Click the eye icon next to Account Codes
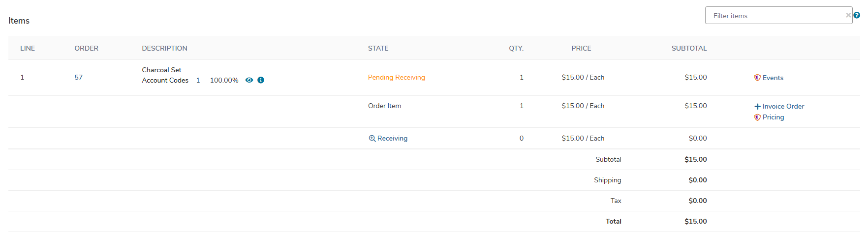 tap(249, 80)
